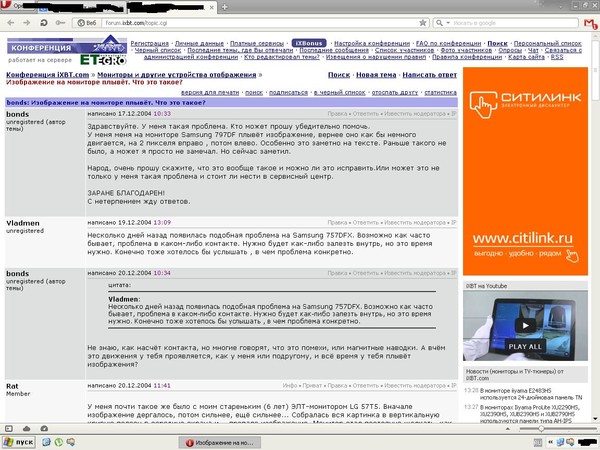600x450 pixels.
Task: Click Приват link on Rat's post
Action: tap(312, 385)
